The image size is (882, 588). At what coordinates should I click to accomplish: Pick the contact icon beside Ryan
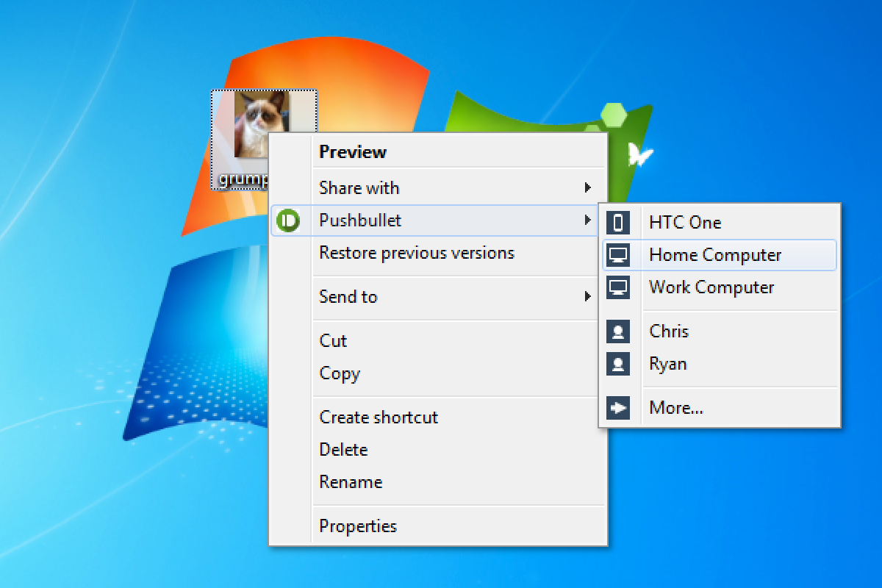tap(618, 364)
